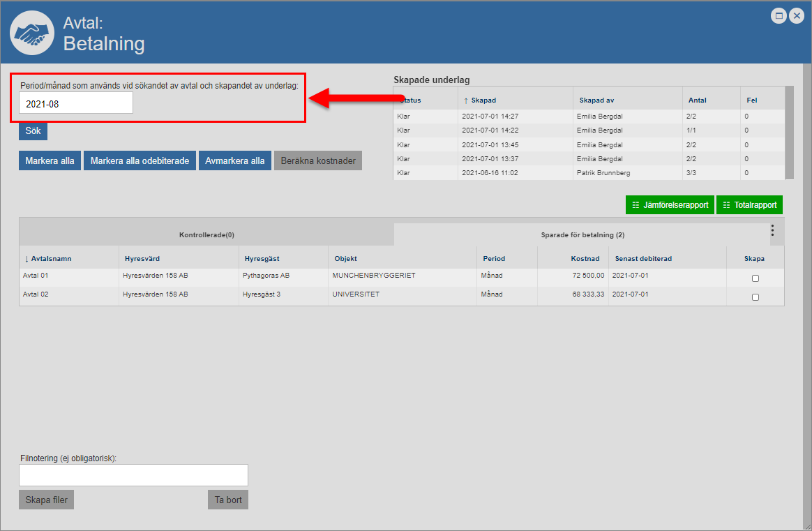Click into the Filnotering text field
The height and width of the screenshot is (531, 812).
click(133, 475)
